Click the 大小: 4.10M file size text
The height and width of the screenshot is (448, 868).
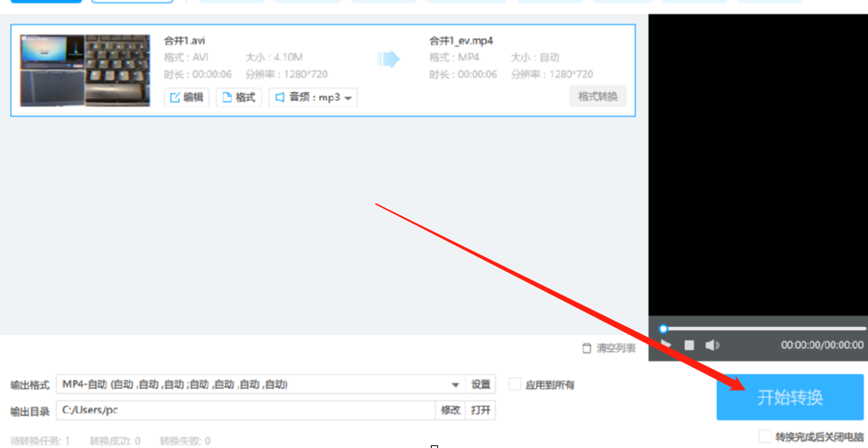pos(274,57)
